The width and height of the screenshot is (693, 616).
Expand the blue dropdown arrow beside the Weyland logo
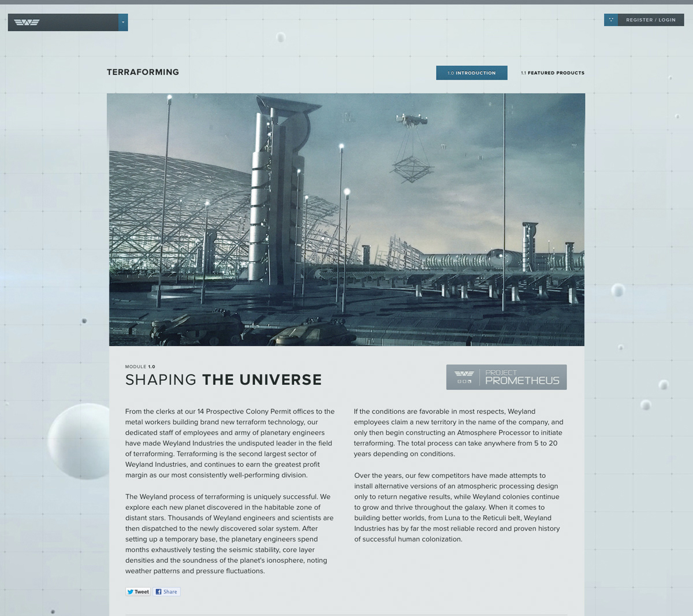123,23
